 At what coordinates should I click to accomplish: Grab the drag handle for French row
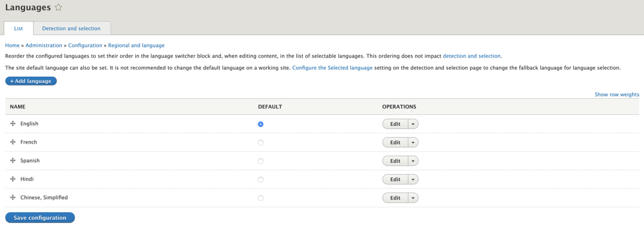(13, 142)
